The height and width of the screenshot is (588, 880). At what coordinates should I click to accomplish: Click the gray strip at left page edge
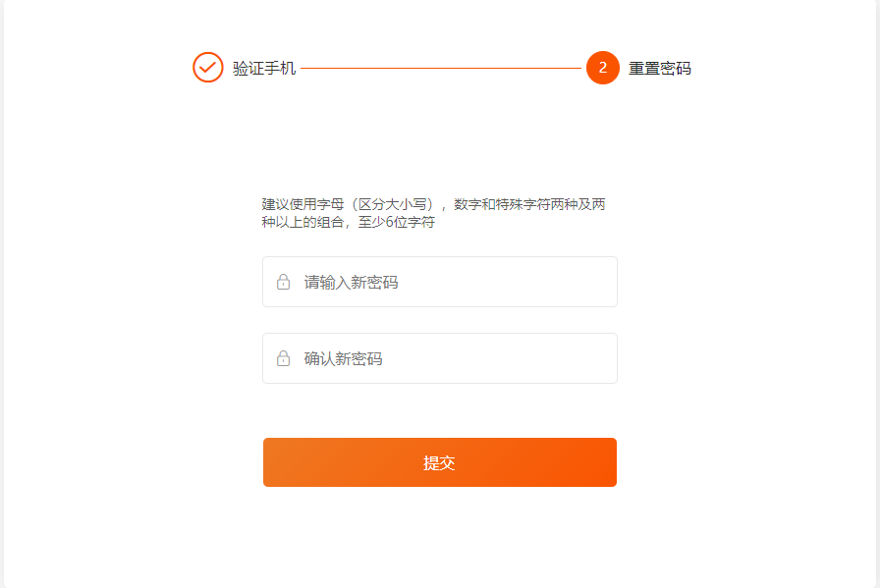tap(2, 294)
